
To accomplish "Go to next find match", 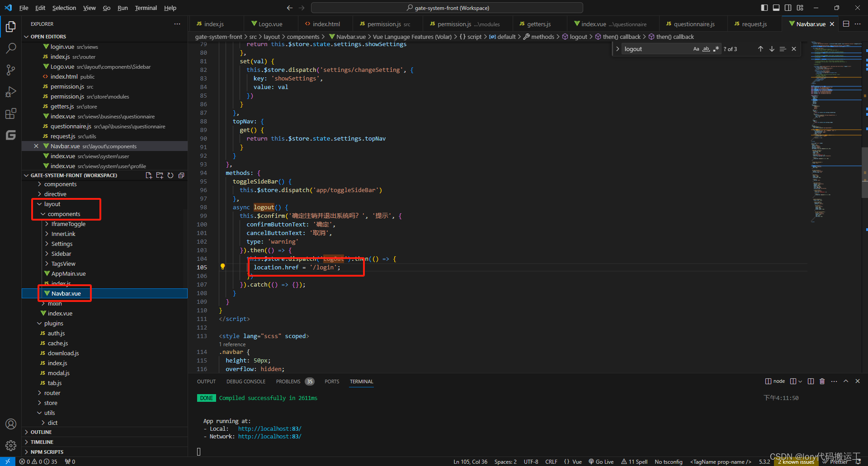I will (772, 49).
